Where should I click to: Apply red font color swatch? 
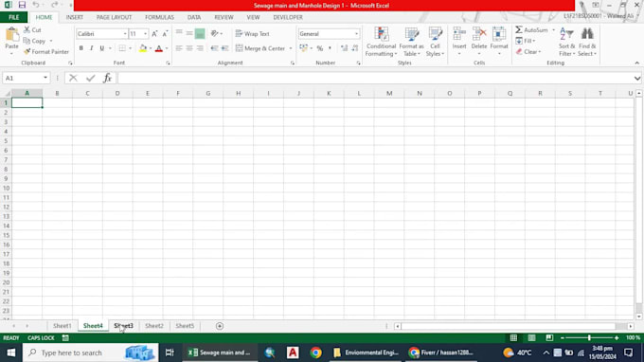159,48
